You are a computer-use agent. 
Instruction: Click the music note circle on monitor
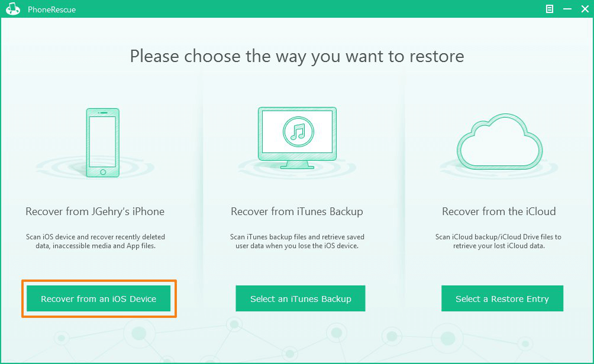[x=299, y=132]
